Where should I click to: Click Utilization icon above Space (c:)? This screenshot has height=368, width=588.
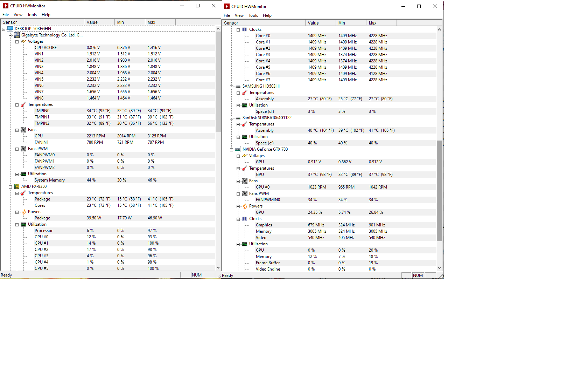245,137
